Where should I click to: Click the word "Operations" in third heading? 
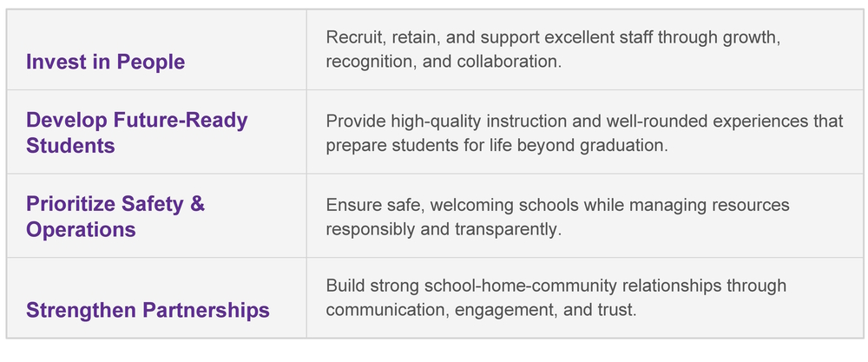(81, 229)
